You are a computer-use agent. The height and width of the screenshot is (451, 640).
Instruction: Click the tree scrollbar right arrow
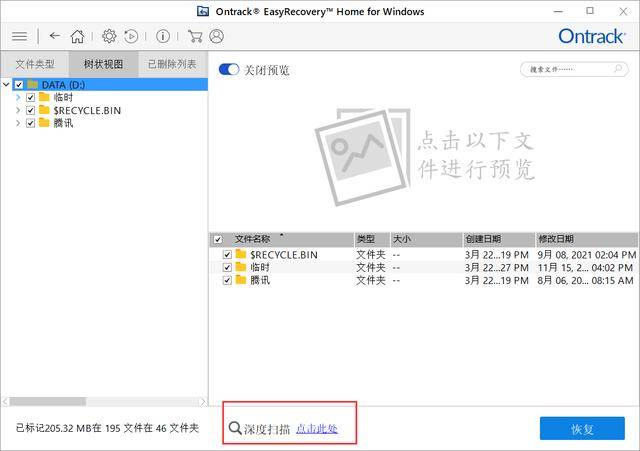click(x=203, y=402)
